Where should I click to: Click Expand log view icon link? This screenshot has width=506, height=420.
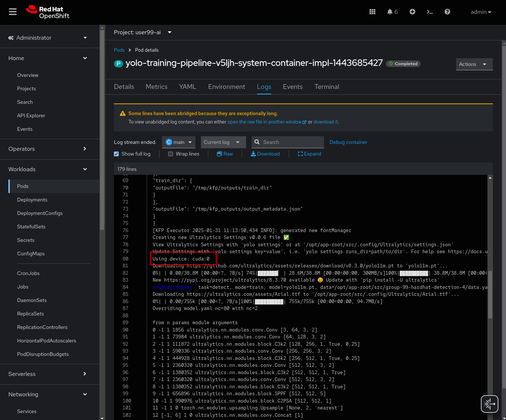coord(310,154)
